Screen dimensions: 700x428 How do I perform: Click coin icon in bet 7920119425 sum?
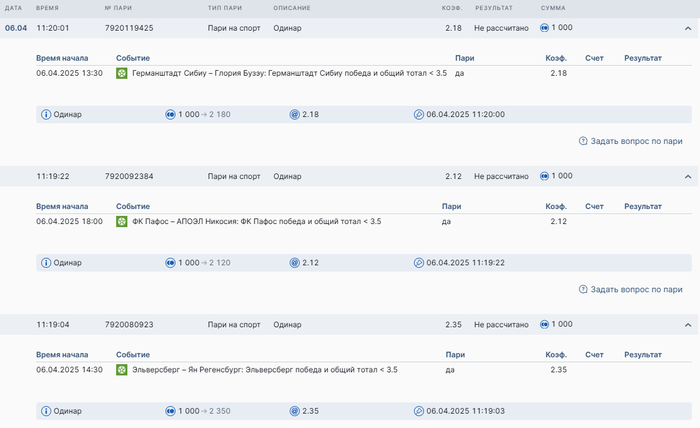[x=545, y=28]
